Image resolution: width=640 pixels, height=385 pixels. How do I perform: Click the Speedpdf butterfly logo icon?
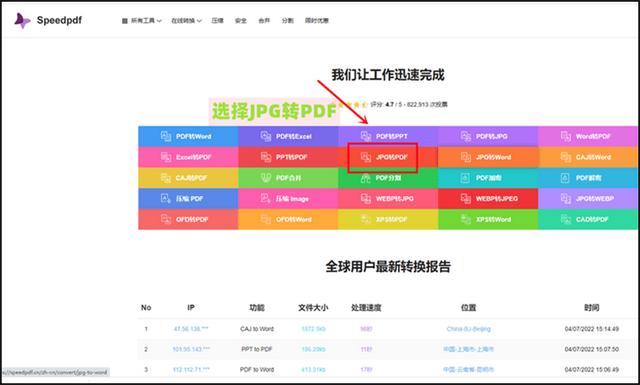pyautogui.click(x=22, y=20)
